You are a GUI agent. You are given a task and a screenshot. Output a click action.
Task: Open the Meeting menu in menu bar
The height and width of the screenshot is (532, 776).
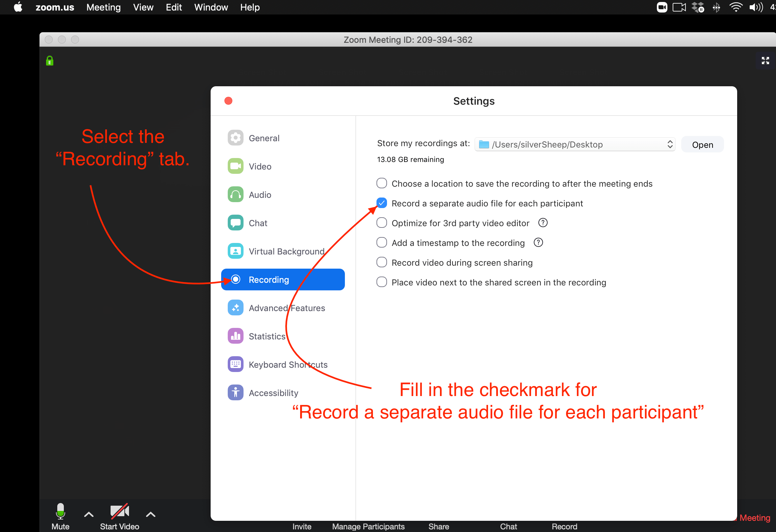click(103, 7)
